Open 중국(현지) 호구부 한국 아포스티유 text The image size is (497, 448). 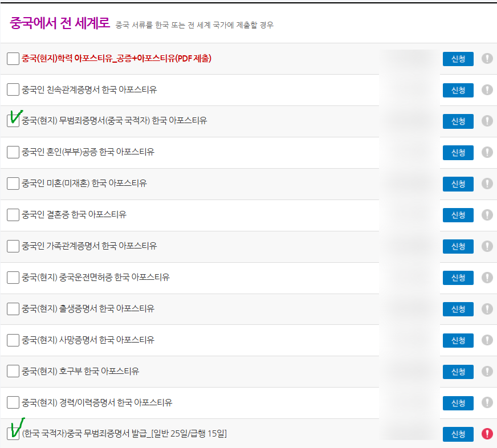(x=80, y=371)
